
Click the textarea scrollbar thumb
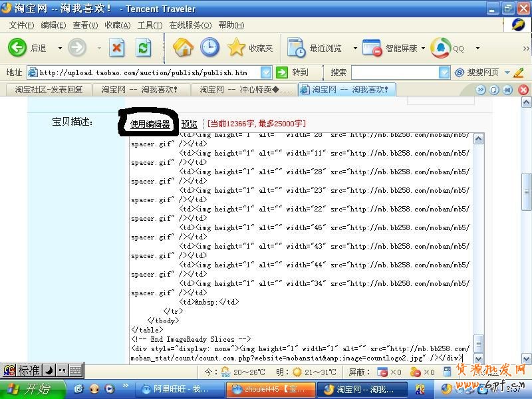pos(478,344)
